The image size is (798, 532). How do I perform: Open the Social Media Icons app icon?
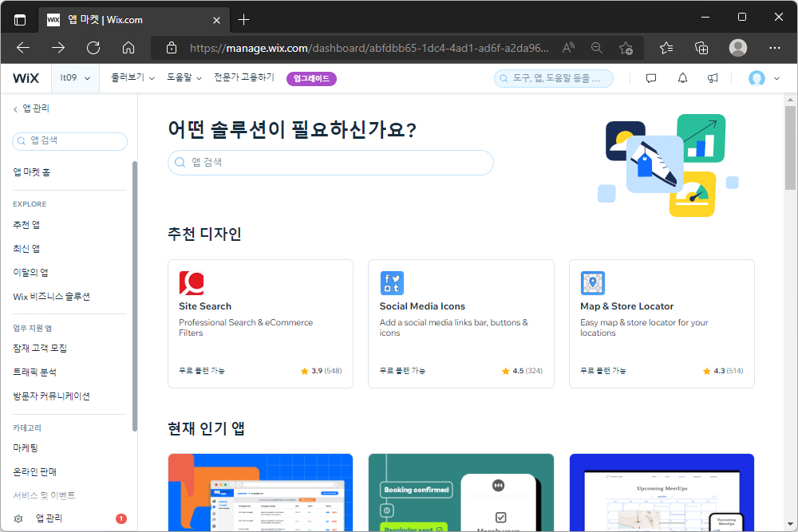coord(392,283)
